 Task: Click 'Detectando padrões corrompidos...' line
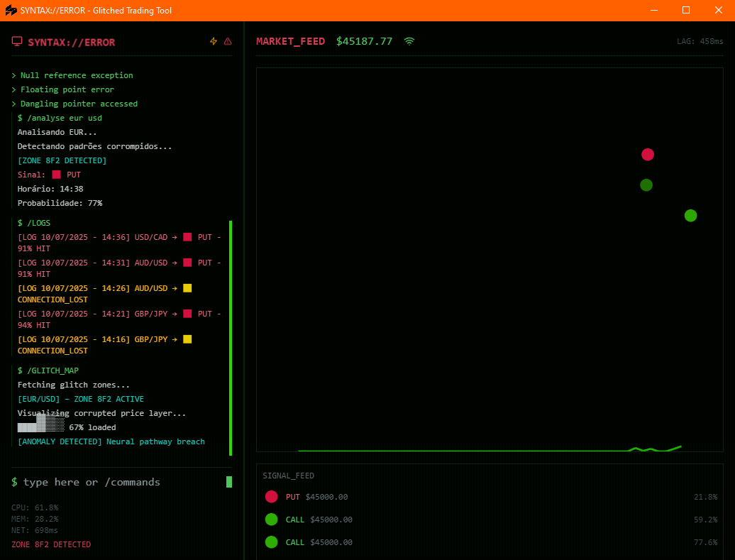(x=94, y=146)
